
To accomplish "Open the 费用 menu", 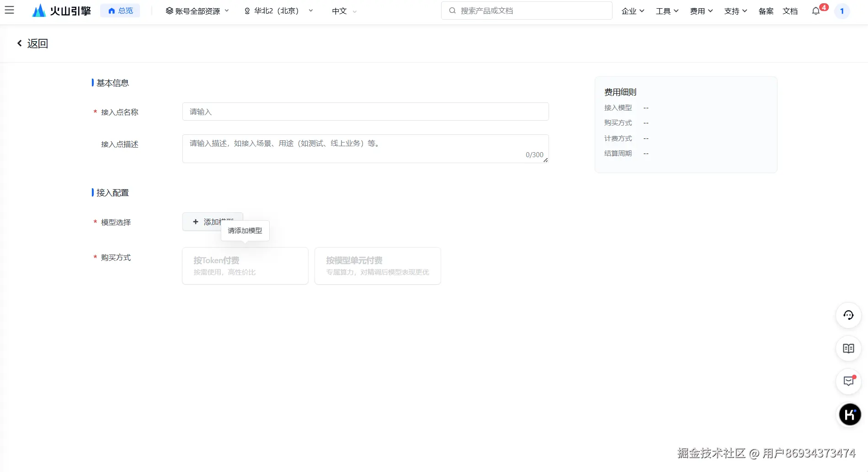I will pyautogui.click(x=701, y=11).
